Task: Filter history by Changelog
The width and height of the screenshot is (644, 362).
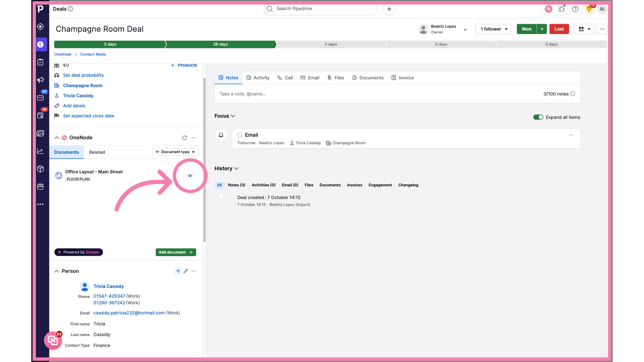Action: pyautogui.click(x=408, y=185)
